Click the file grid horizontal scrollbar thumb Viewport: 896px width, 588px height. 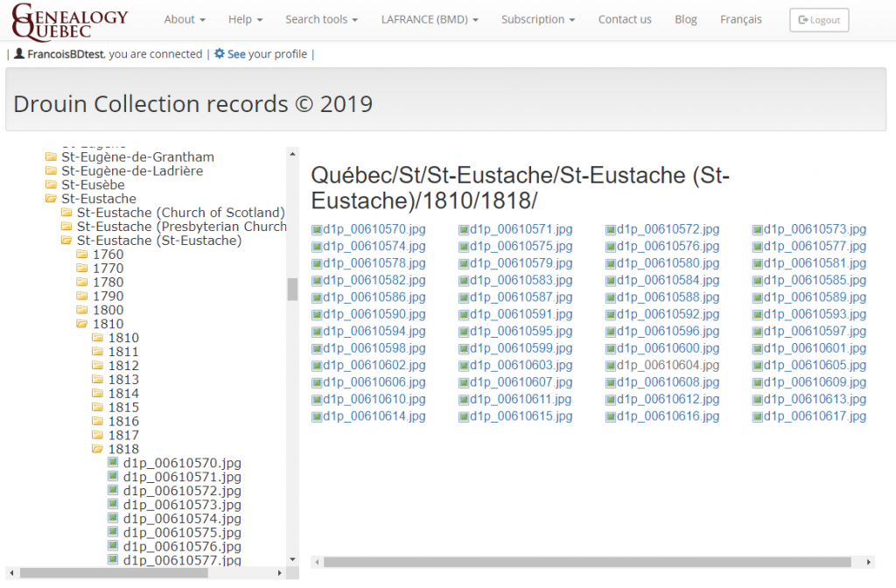[587, 563]
